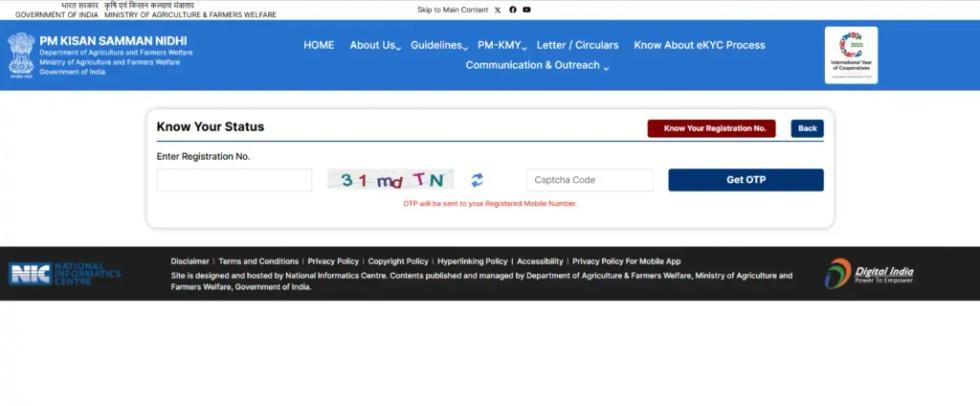Screen dimensions: 980x406
Task: Open the International Year of Cooperatives badge
Action: (851, 55)
